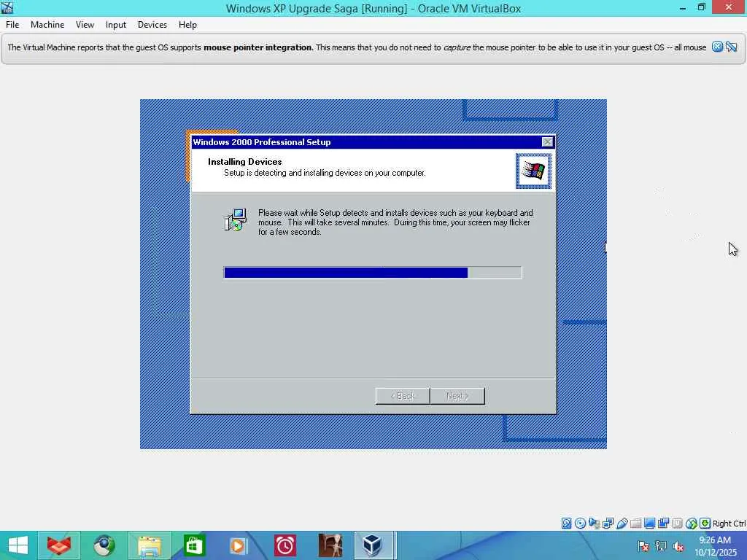Viewport: 747px width, 560px height.
Task: Open Action Center flag in system tray
Action: coord(643,546)
